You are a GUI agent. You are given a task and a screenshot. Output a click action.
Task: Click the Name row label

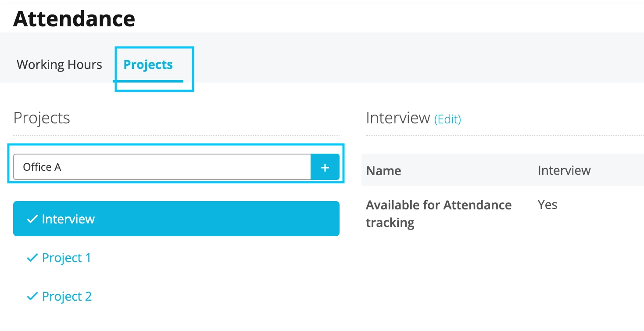coord(383,170)
